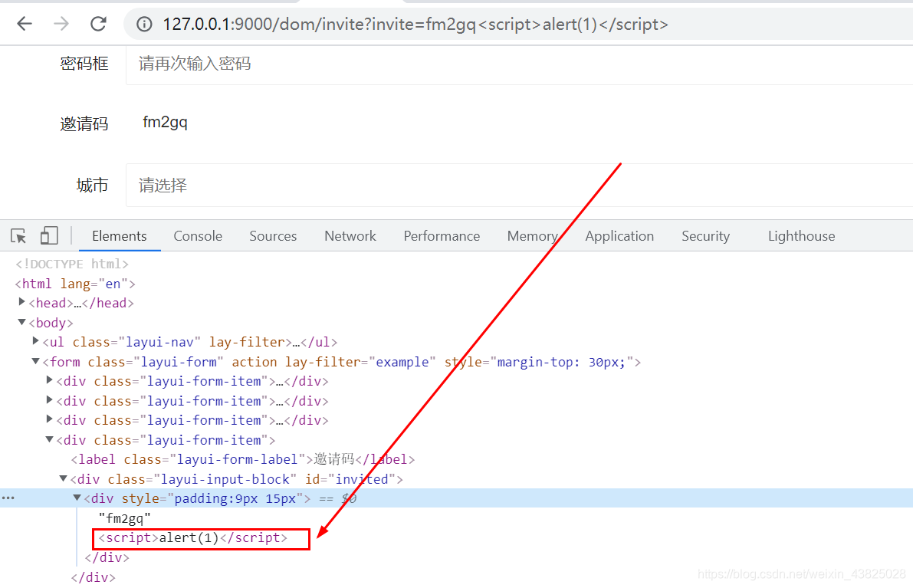Reload the page with refresh icon
The image size is (913, 588).
[x=98, y=24]
